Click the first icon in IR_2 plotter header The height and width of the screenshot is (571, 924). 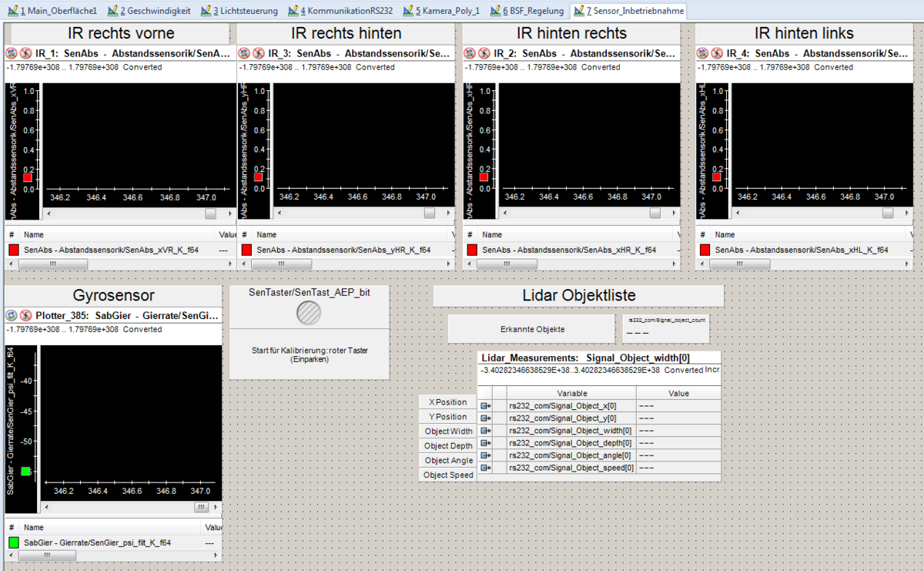pos(471,54)
